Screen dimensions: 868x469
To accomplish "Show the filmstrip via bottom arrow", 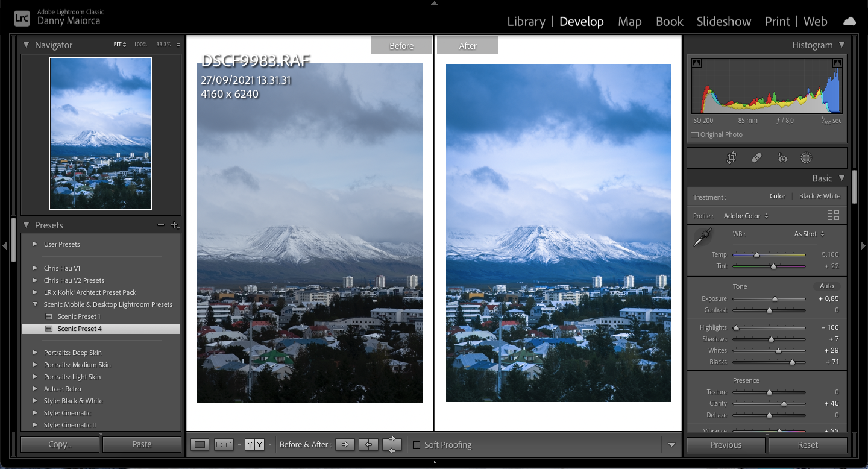I will click(434, 464).
